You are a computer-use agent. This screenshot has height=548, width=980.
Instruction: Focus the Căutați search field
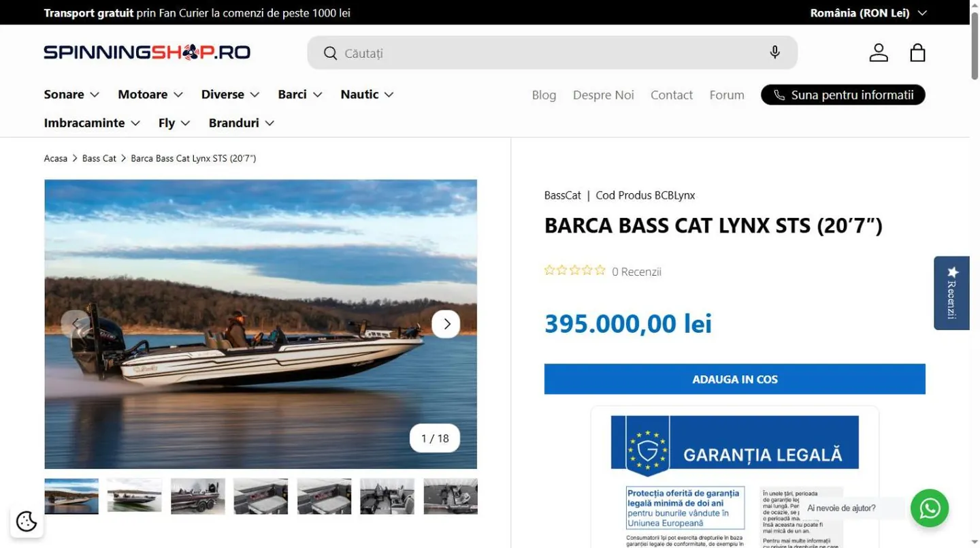(552, 53)
